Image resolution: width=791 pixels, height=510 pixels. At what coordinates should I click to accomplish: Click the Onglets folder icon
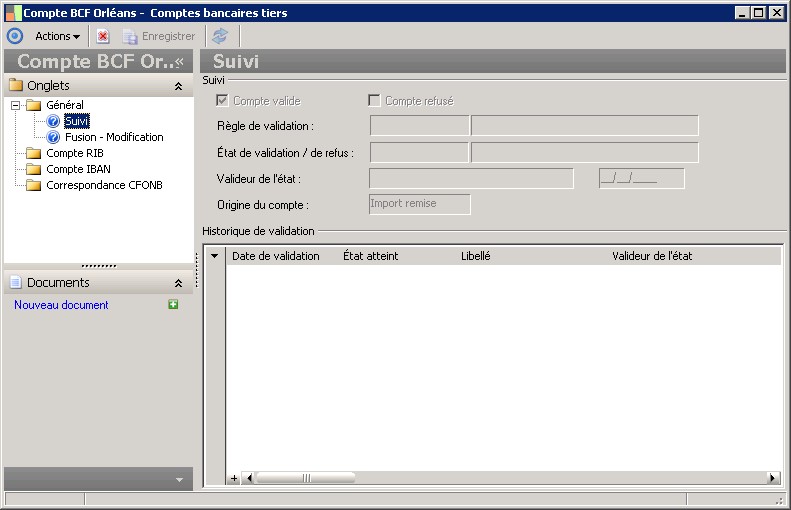(x=16, y=85)
